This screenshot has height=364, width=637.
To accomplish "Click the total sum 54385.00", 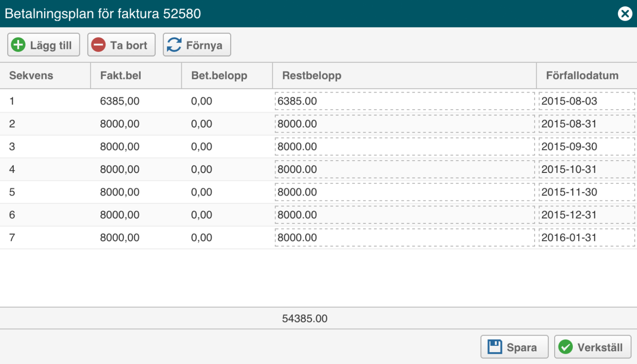I will point(305,319).
